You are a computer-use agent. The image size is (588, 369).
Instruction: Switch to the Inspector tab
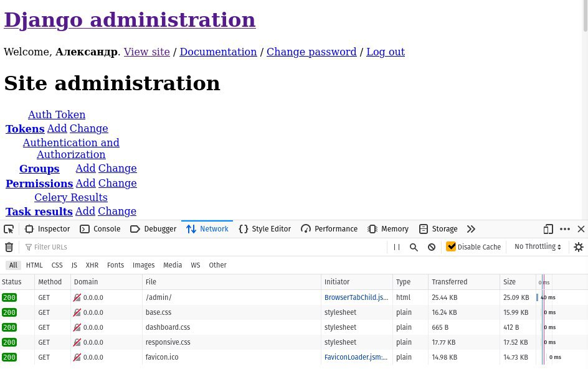click(47, 229)
